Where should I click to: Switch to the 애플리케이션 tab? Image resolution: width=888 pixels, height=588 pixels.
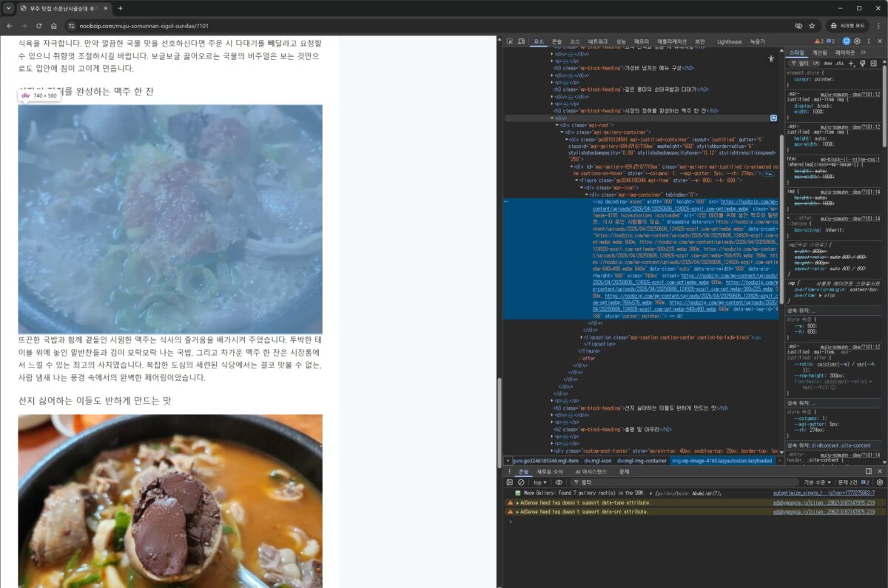point(672,41)
